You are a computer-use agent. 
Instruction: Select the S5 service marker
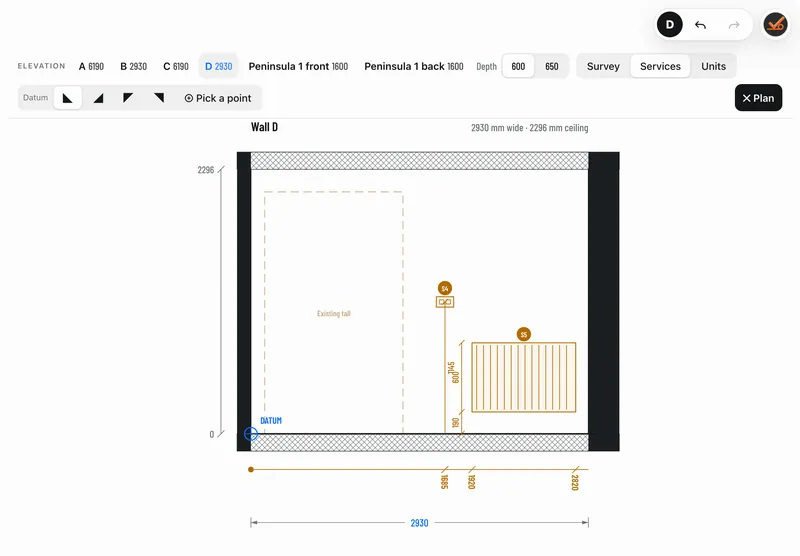click(x=523, y=335)
